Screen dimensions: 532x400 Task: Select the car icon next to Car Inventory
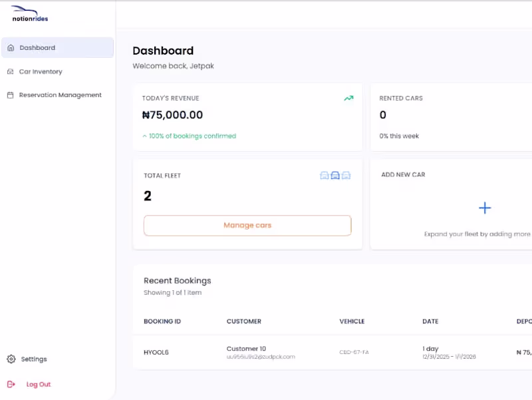point(10,71)
